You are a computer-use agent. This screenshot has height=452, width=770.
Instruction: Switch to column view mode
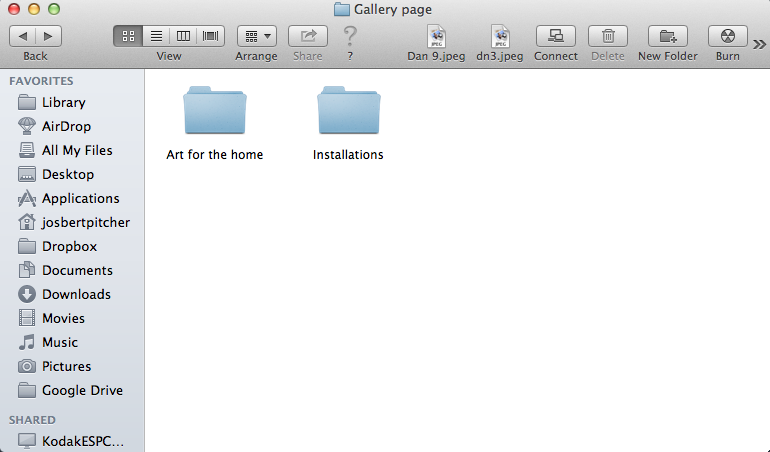point(183,36)
